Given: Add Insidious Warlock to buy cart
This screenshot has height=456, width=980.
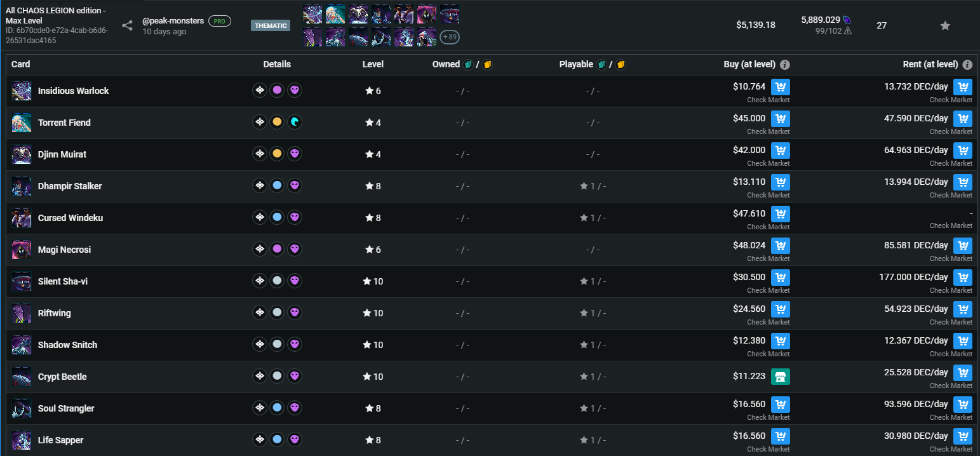Looking at the screenshot, I should coord(781,87).
